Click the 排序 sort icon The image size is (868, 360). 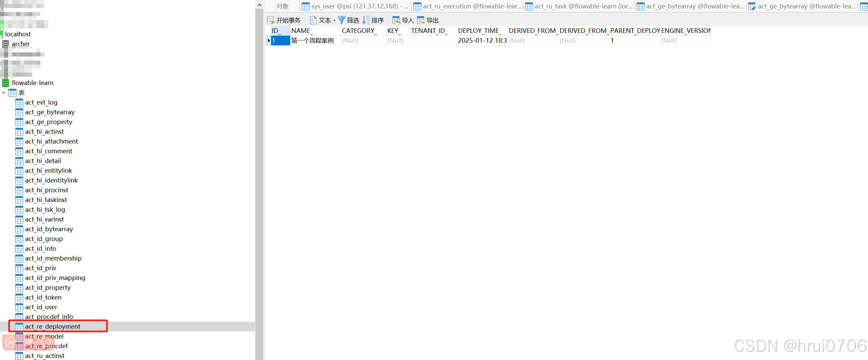point(367,20)
